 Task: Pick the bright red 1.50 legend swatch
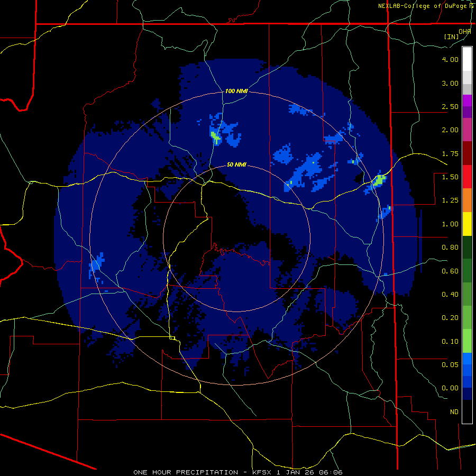(467, 177)
